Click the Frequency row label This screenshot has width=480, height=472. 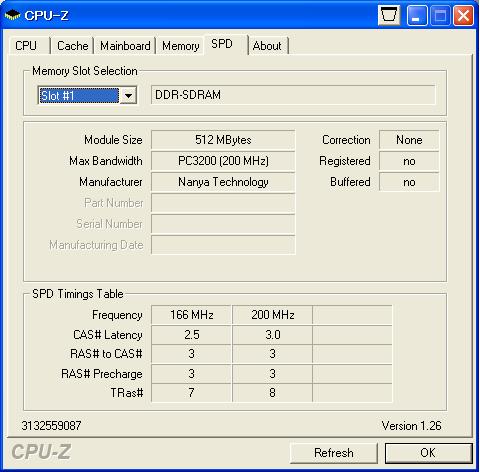click(117, 315)
